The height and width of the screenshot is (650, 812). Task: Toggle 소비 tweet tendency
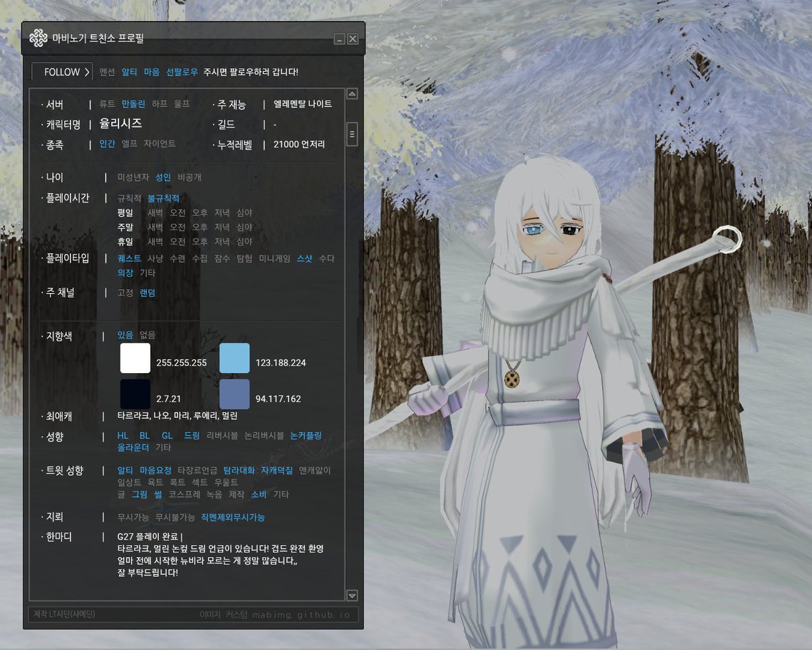(x=259, y=494)
